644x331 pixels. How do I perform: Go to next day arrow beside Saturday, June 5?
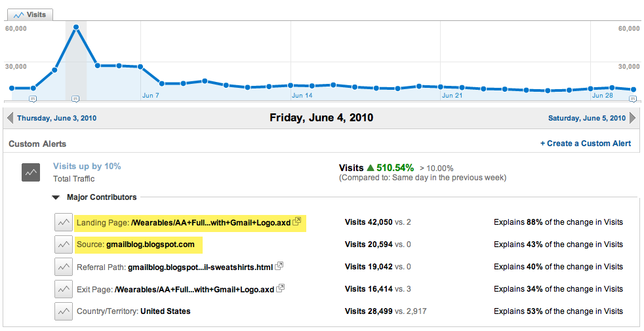coord(632,118)
